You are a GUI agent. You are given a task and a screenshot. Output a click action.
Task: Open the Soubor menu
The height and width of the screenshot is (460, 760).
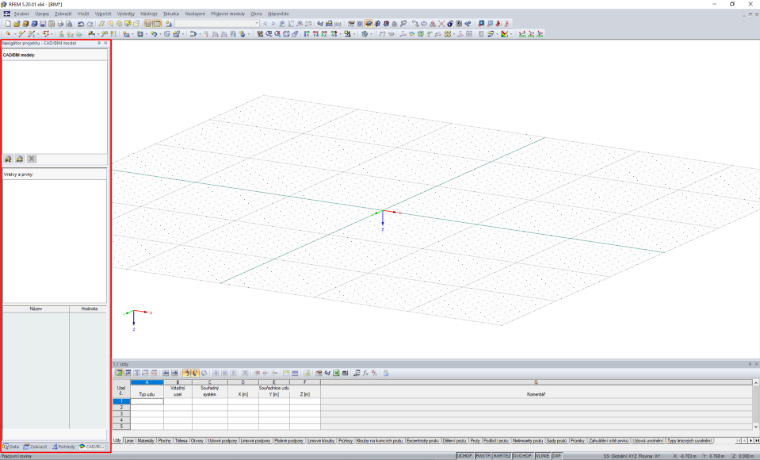click(21, 14)
